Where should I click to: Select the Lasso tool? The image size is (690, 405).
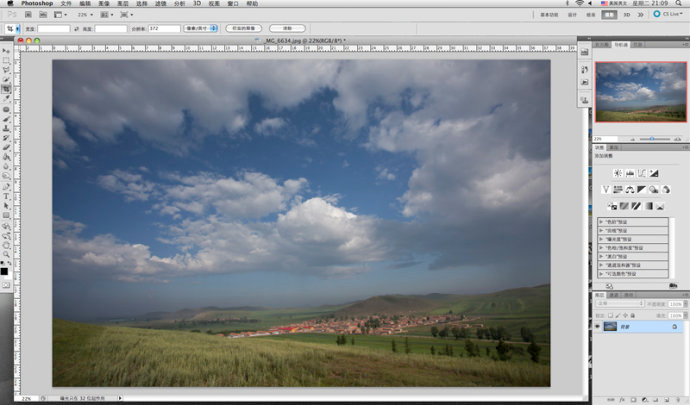coord(6,70)
